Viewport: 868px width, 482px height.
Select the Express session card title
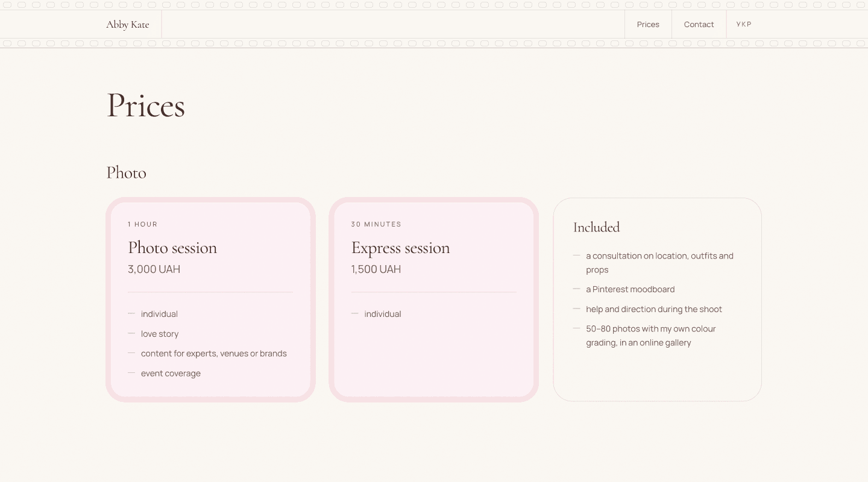pyautogui.click(x=400, y=248)
